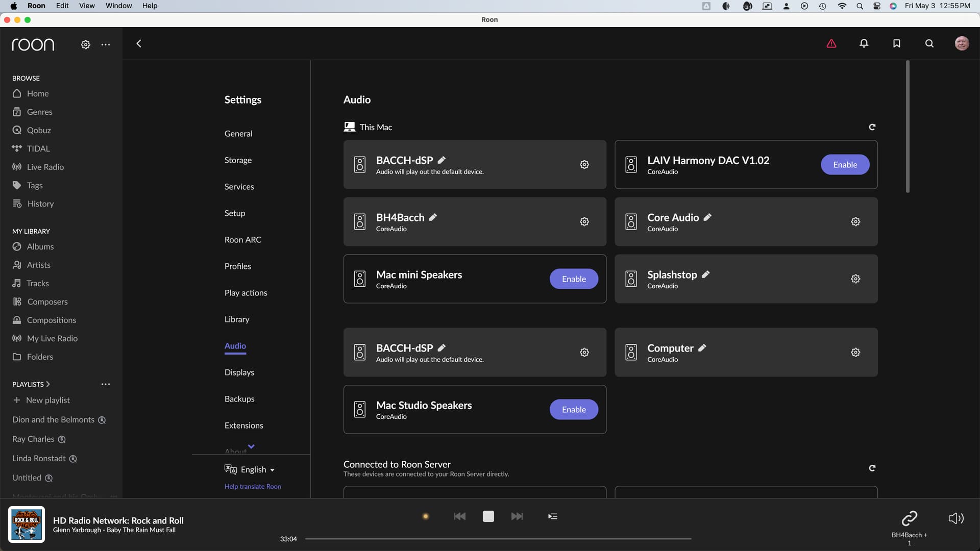
Task: Enable Mac mini Speakers
Action: 574,279
